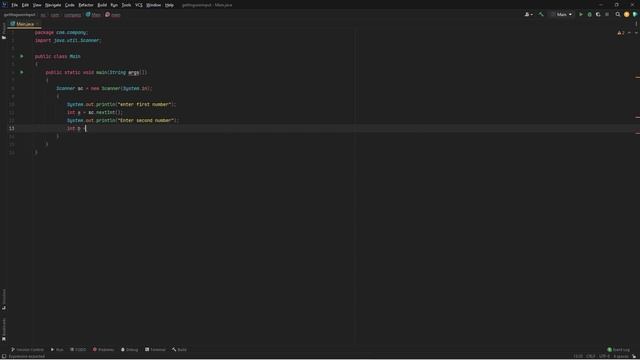Open the Version Control tool window
640x360 pixels.
click(x=27, y=350)
